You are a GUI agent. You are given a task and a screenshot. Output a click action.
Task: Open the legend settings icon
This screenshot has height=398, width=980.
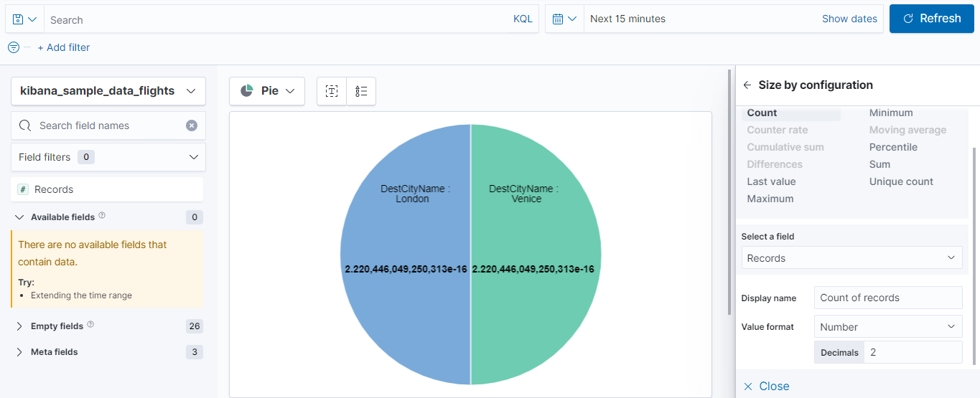[361, 91]
